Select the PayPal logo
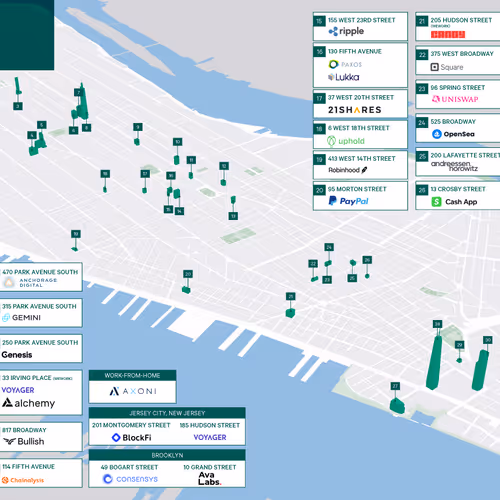The image size is (500, 500). point(348,201)
